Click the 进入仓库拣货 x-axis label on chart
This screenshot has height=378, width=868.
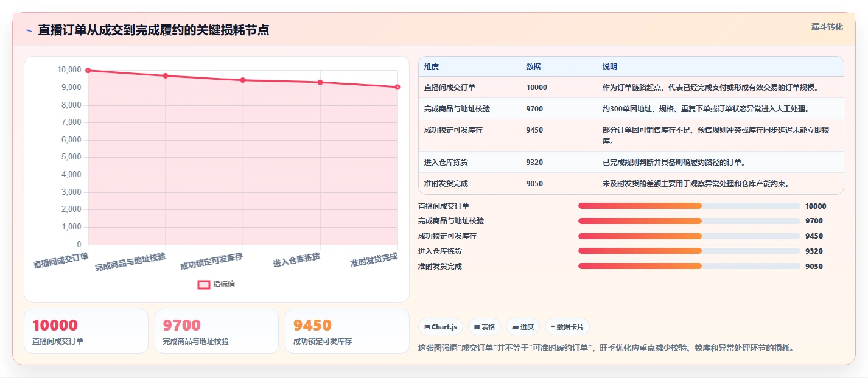pos(296,260)
